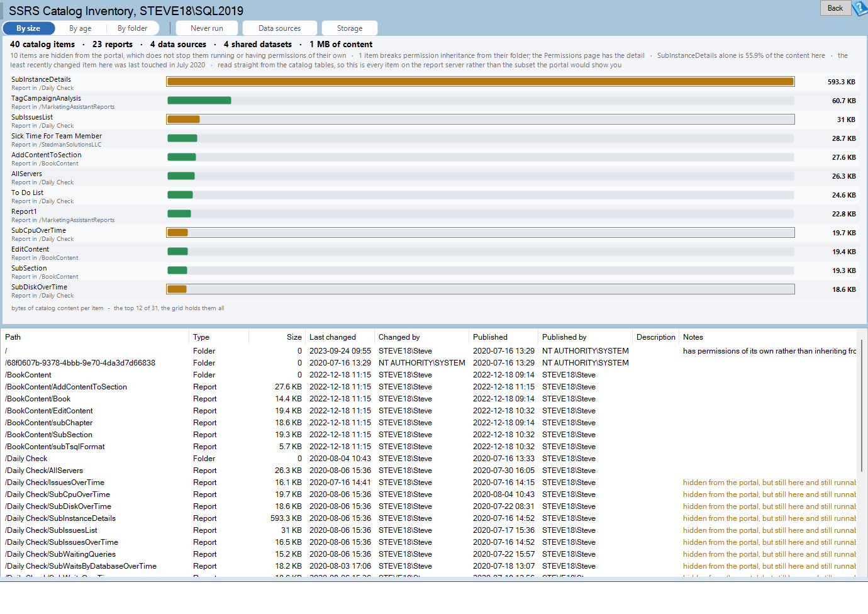Sort grid by Notes column
868x614 pixels.
769,337
